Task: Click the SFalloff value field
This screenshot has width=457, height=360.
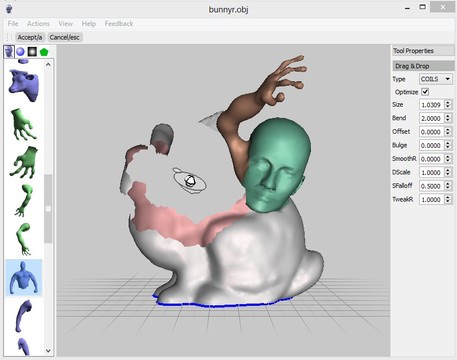Action: tap(431, 186)
